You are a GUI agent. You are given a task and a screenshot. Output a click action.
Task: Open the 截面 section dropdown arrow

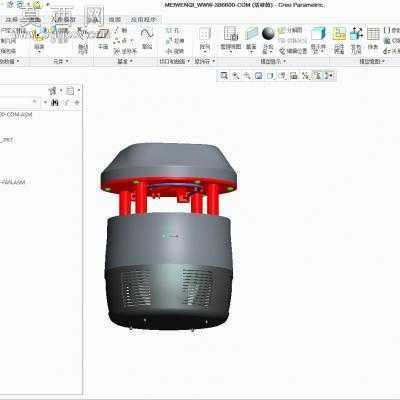[x=251, y=52]
